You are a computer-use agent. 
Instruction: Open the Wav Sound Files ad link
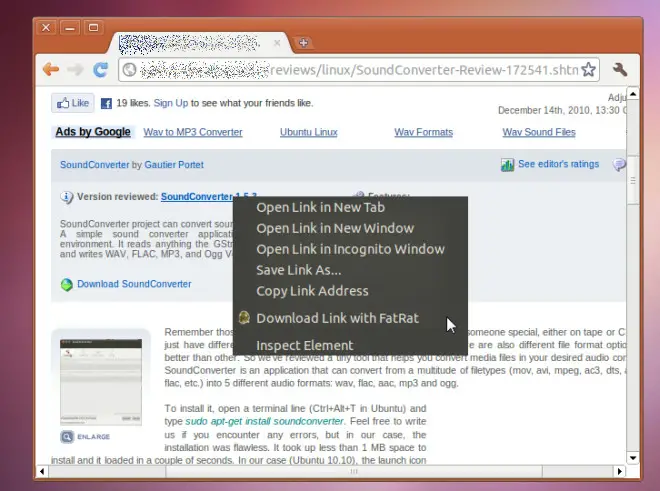click(x=539, y=132)
